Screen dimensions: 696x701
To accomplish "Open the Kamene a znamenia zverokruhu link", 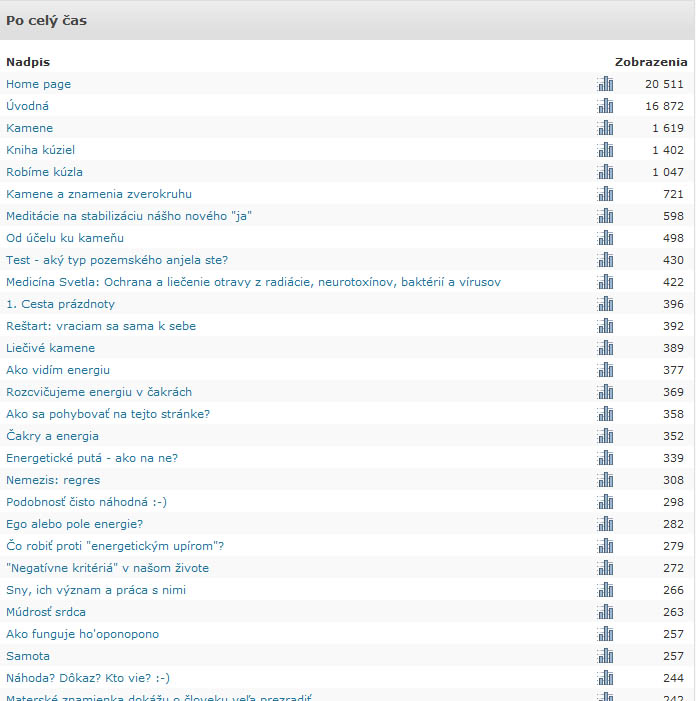I will coord(99,194).
